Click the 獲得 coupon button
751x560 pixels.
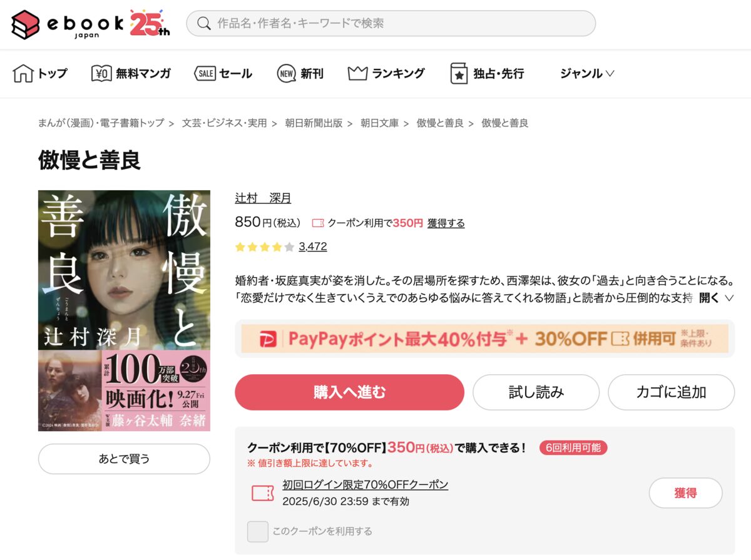coord(685,493)
